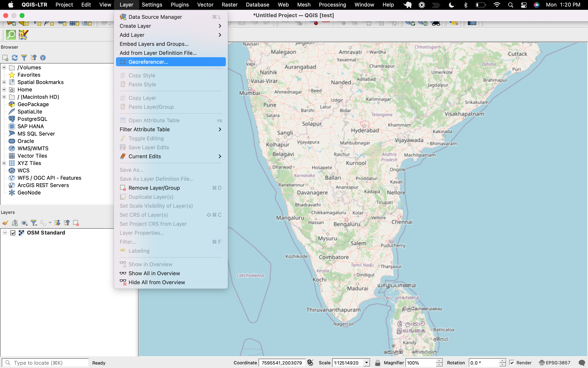Click the Georeferencer grid icon
The height and width of the screenshot is (368, 588).
123,62
